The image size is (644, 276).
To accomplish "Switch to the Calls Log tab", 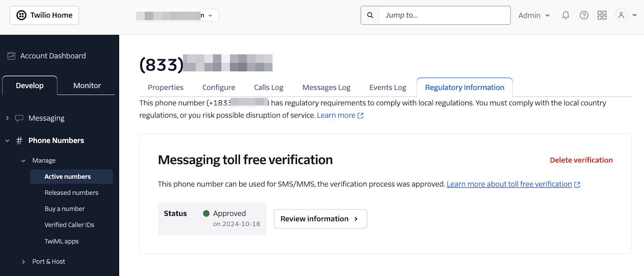I will click(x=268, y=87).
